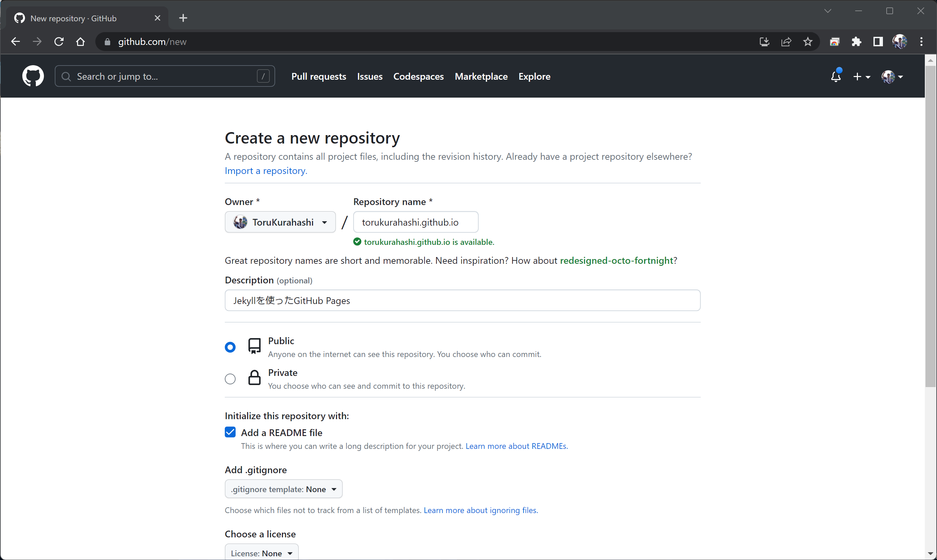
Task: Open the plus create-new menu
Action: tap(862, 77)
